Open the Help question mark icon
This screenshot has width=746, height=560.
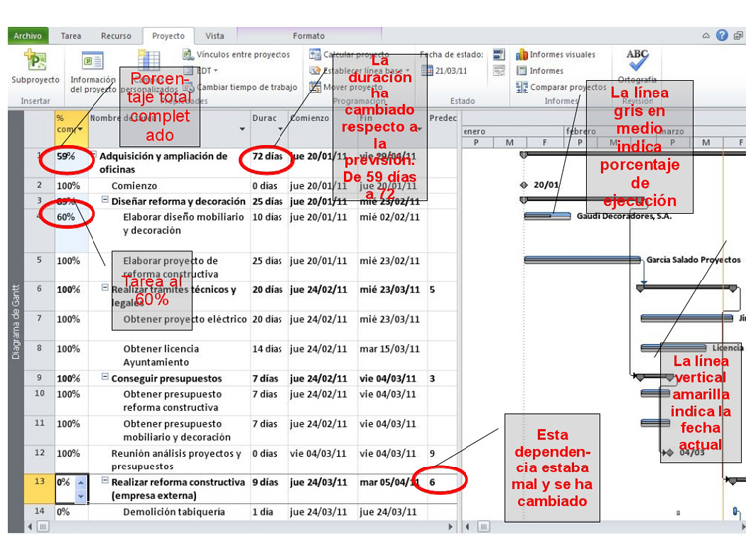pos(721,36)
